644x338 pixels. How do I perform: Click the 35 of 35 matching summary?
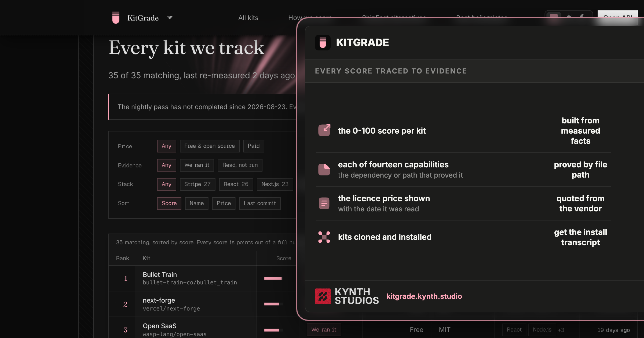(202, 75)
